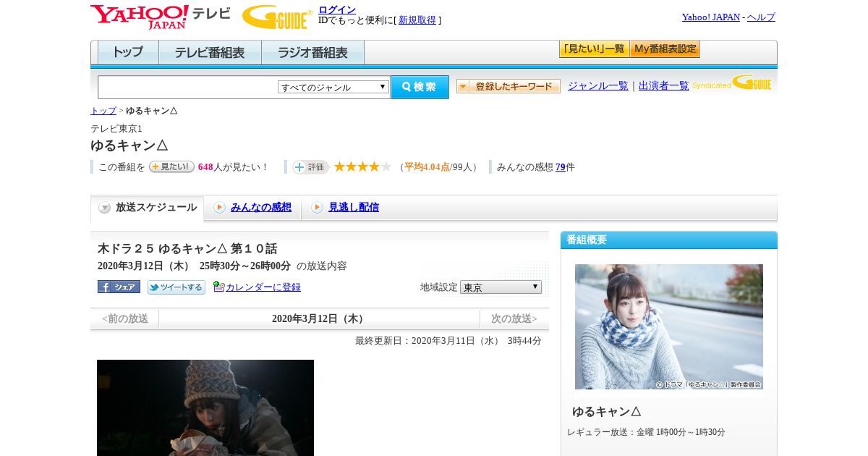868x456 pixels.
Task: Click the 平均4.04点 rating text
Action: point(427,167)
